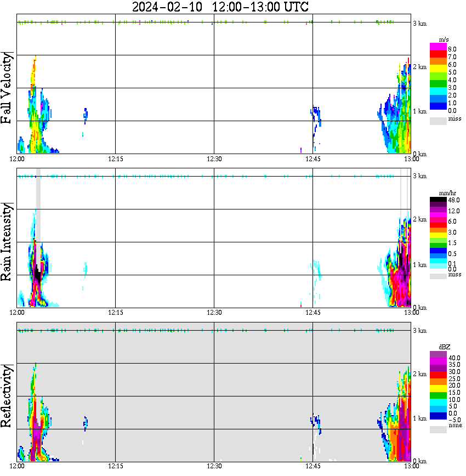Click the 12:45 blue echo in Reflectivity plot

click(x=316, y=423)
